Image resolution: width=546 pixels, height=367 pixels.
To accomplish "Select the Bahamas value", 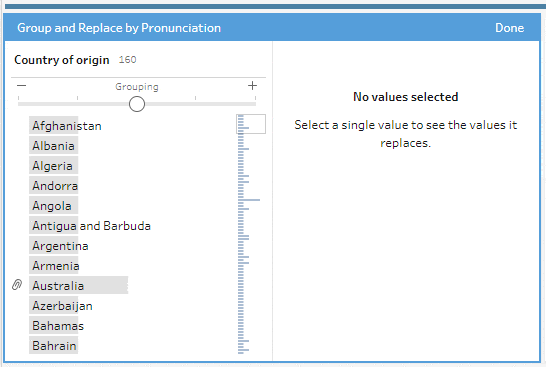I will click(58, 326).
